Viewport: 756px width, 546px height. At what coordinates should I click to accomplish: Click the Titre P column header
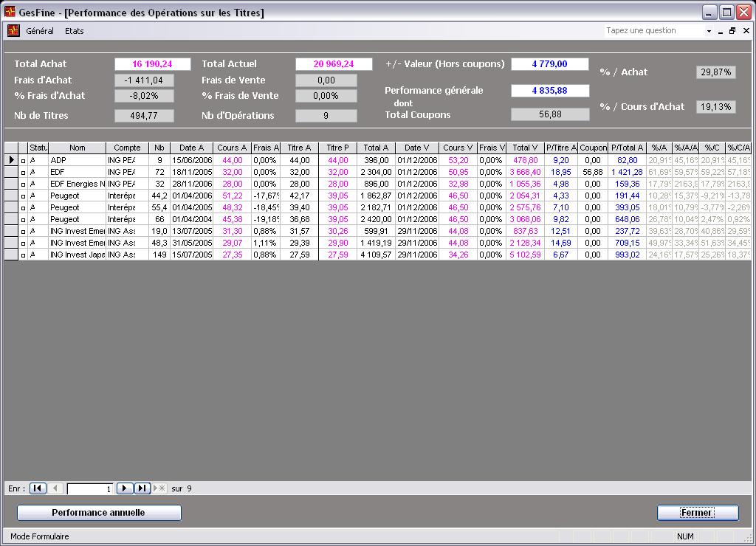(337, 148)
